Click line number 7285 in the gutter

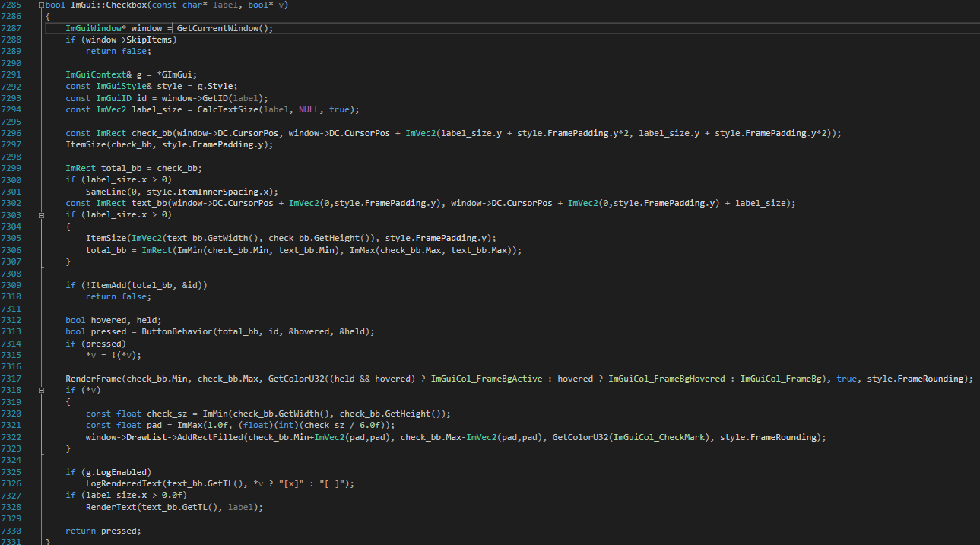(x=13, y=5)
